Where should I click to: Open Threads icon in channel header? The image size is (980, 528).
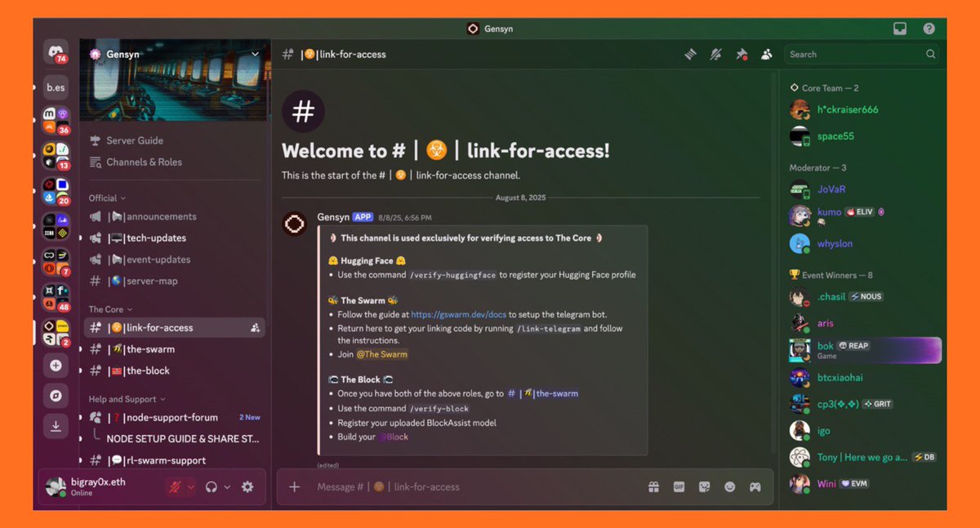point(690,55)
